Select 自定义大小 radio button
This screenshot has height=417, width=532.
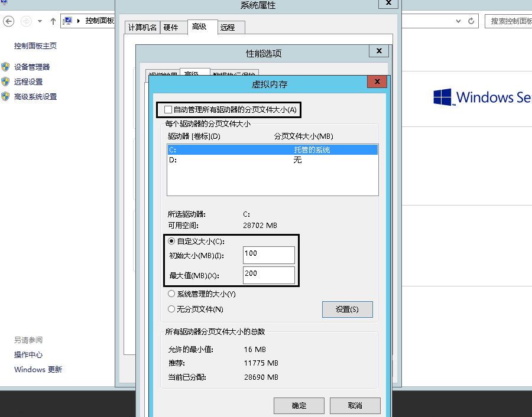point(171,242)
